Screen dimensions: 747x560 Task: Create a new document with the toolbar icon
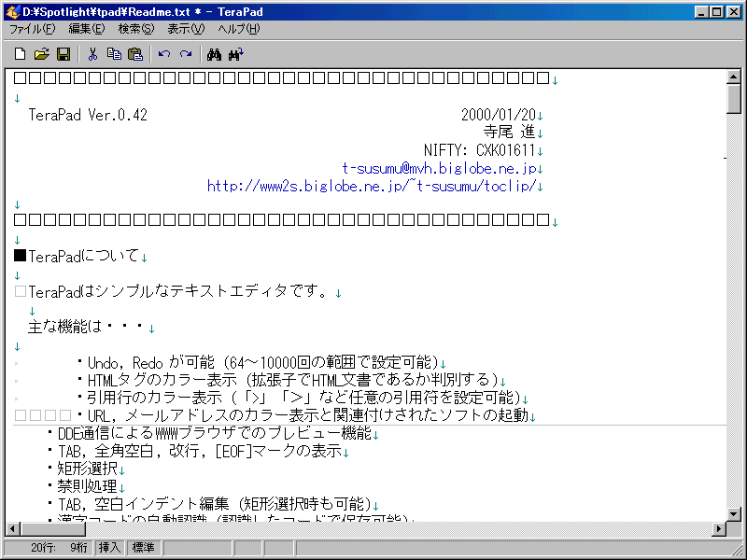pyautogui.click(x=20, y=54)
